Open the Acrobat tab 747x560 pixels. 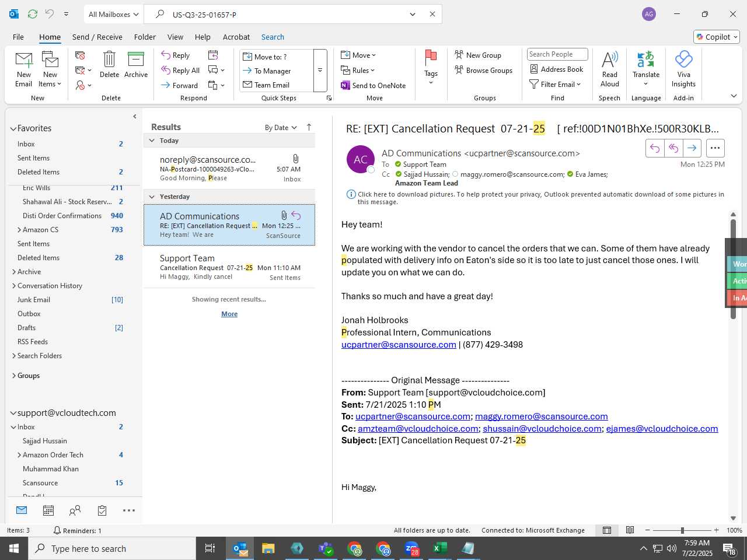point(236,37)
